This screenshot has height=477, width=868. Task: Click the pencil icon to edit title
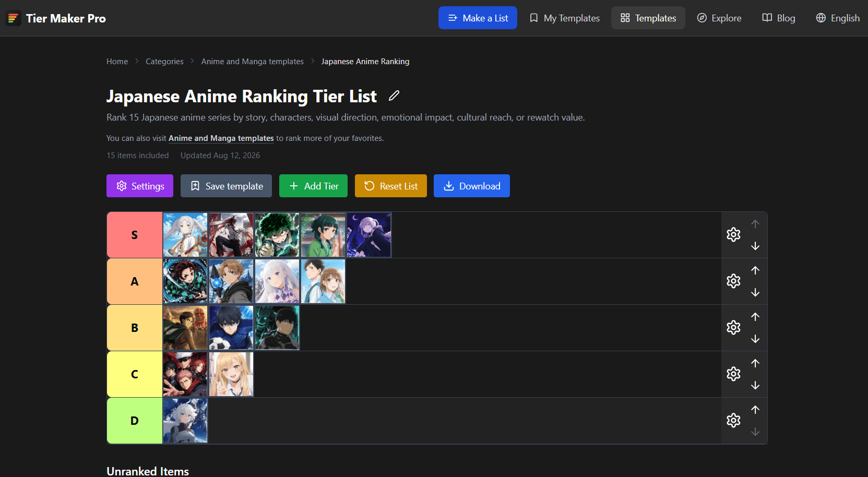[x=394, y=96]
